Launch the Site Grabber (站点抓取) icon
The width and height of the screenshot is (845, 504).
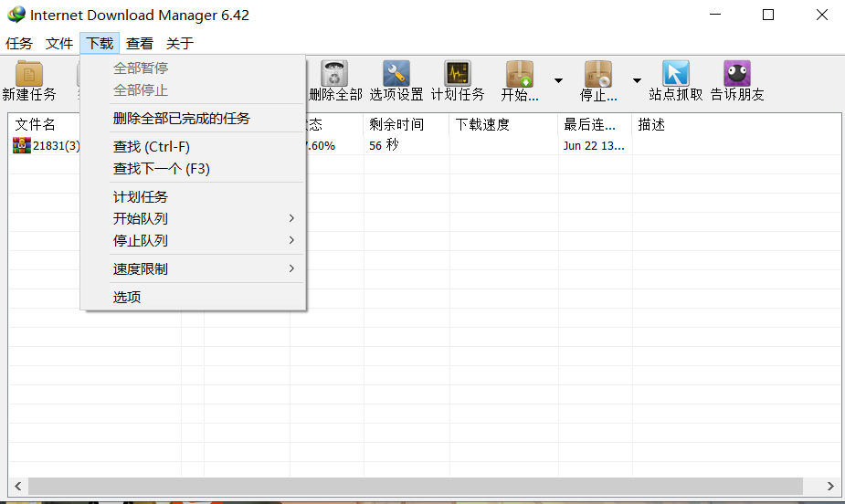coord(676,80)
